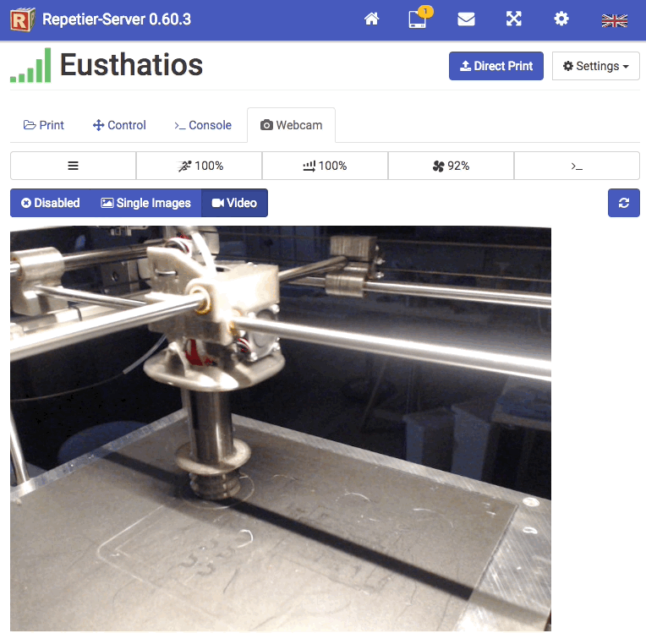Open global settings gear icon

pos(561,19)
